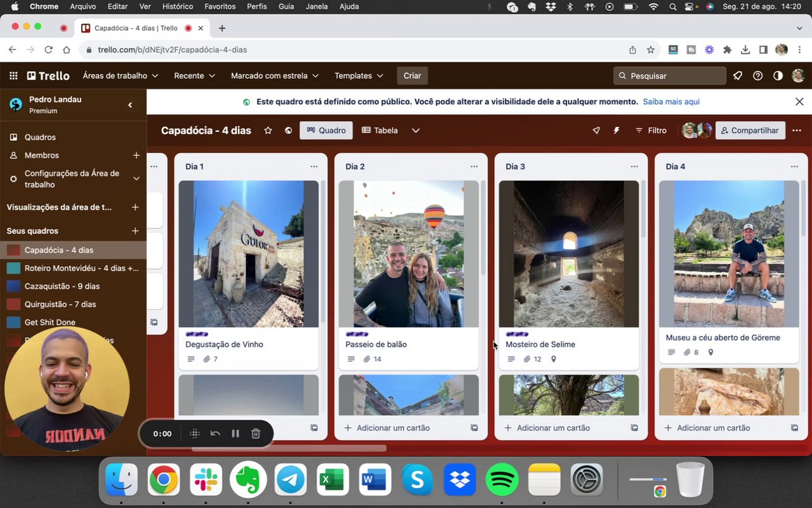This screenshot has width=812, height=508.
Task: Open the Histórico menu in menu bar
Action: 178,6
